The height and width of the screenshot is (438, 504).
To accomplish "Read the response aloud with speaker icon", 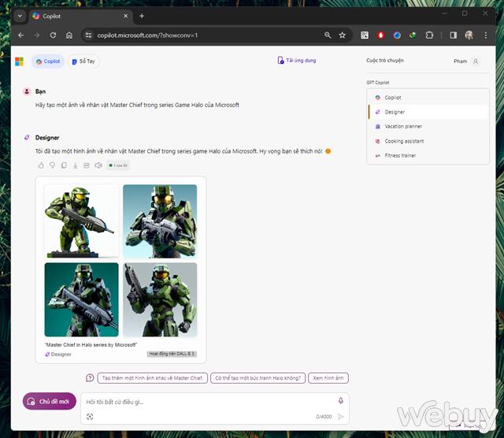I will [x=98, y=165].
